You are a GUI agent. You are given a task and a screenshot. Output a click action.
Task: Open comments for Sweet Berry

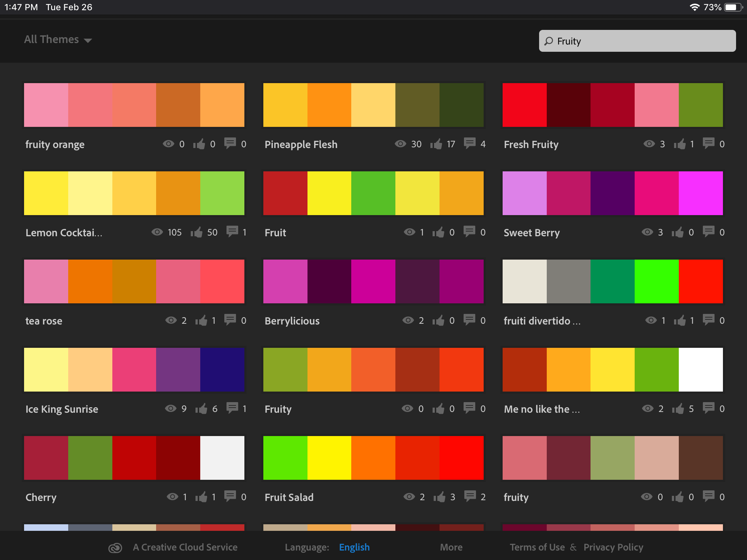(709, 231)
